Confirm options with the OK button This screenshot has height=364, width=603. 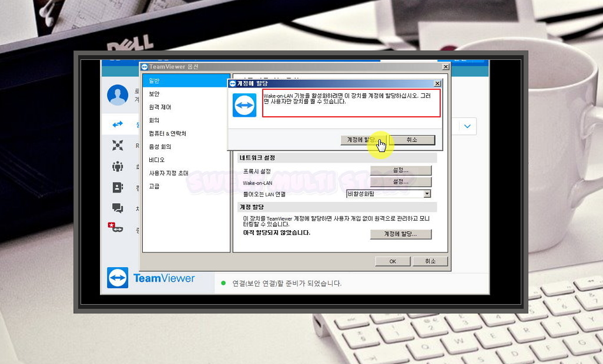393,261
